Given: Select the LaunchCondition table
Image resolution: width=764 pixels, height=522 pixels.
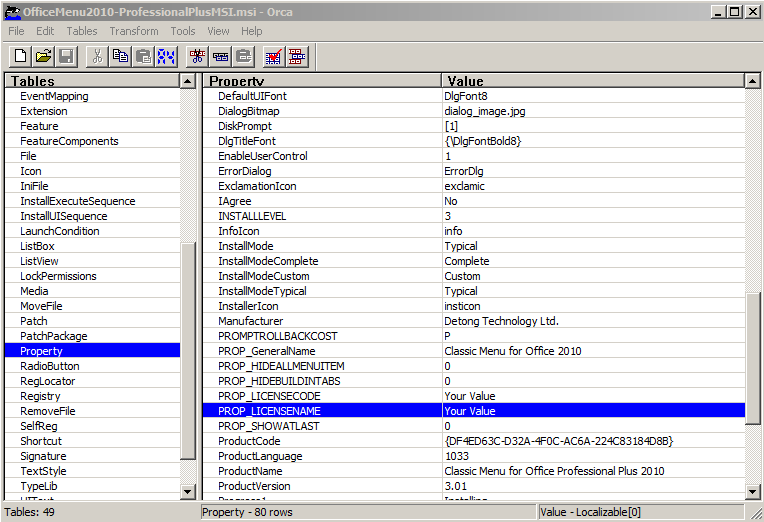Looking at the screenshot, I should pos(59,232).
